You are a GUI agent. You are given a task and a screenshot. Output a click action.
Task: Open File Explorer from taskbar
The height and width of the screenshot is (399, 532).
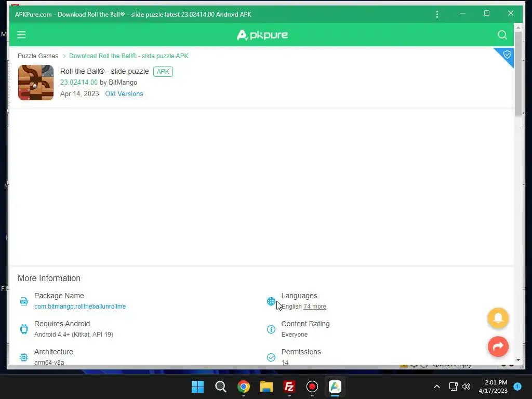(x=267, y=387)
